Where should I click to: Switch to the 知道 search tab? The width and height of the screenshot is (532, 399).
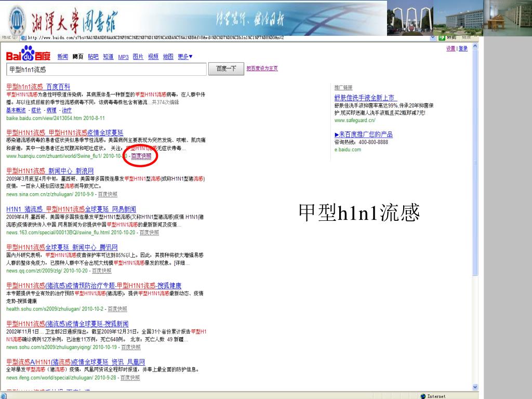pos(108,57)
